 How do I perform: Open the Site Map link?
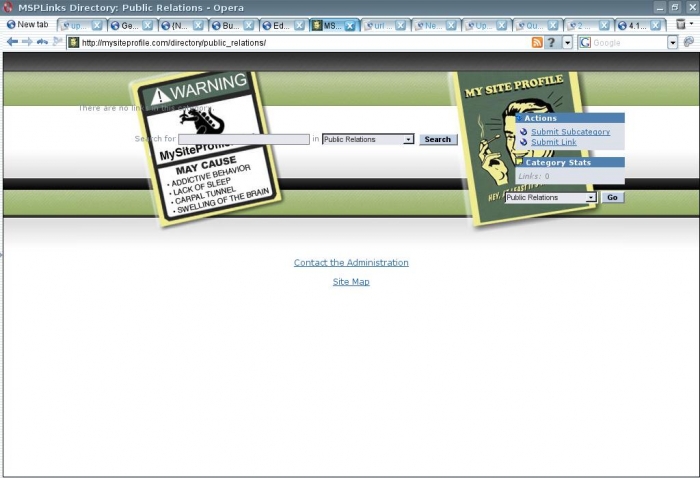tap(351, 282)
